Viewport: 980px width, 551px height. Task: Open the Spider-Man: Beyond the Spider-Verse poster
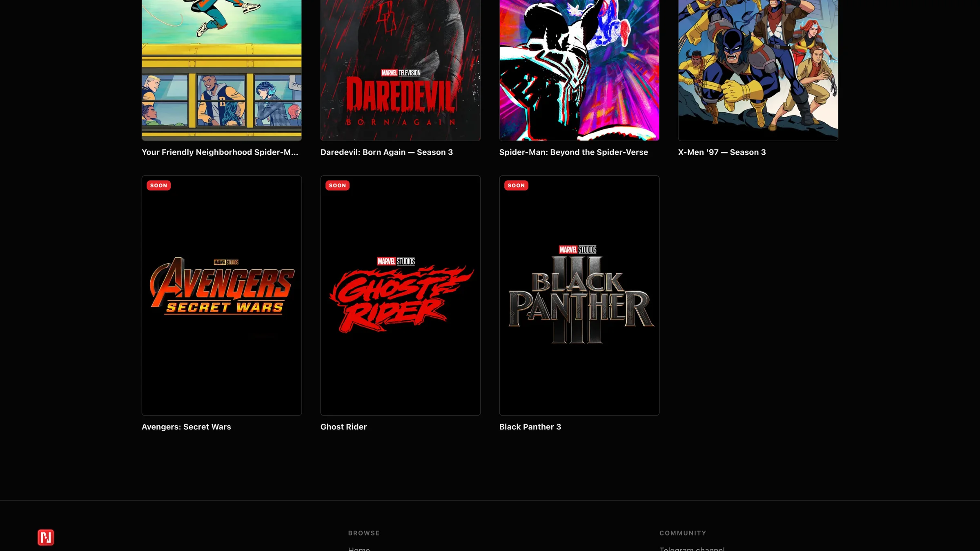point(579,70)
